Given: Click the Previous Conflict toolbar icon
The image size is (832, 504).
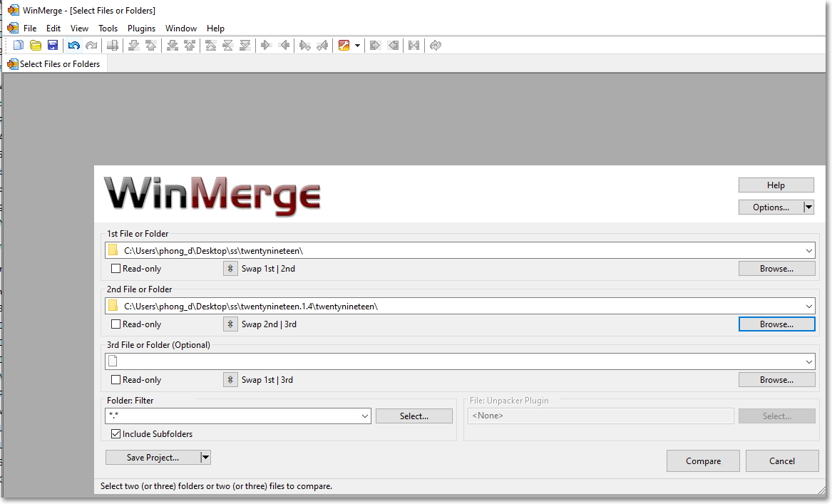Looking at the screenshot, I should pos(190,46).
